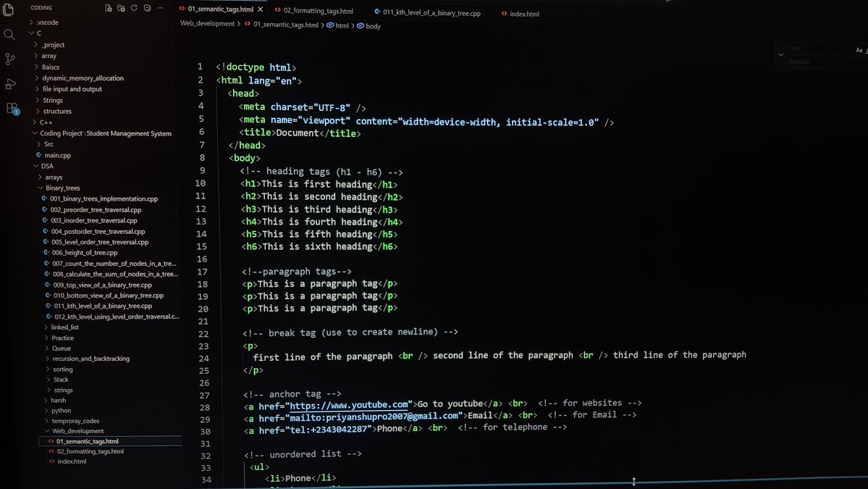Open 006_height_of_tree.cpp
The height and width of the screenshot is (489, 868).
(x=81, y=253)
